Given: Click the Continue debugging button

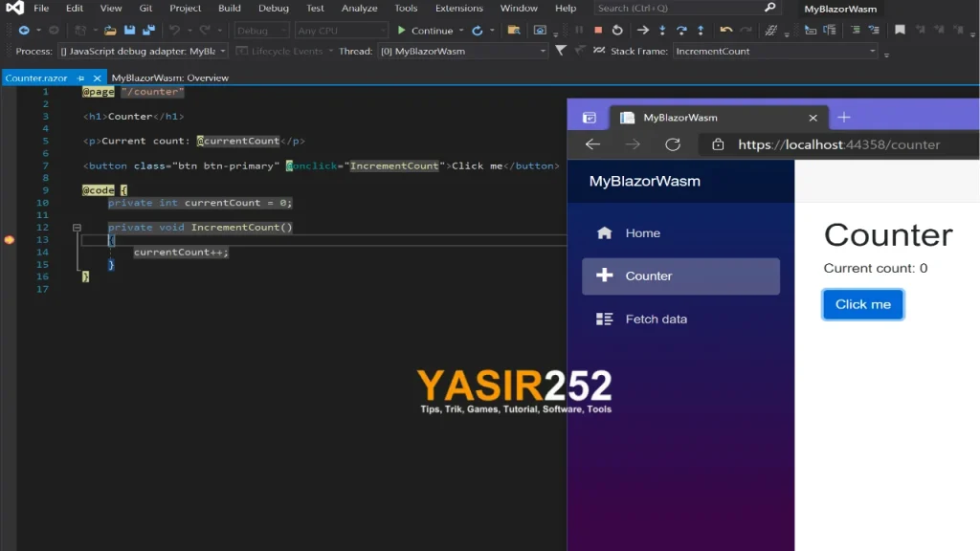Looking at the screenshot, I should coord(424,30).
